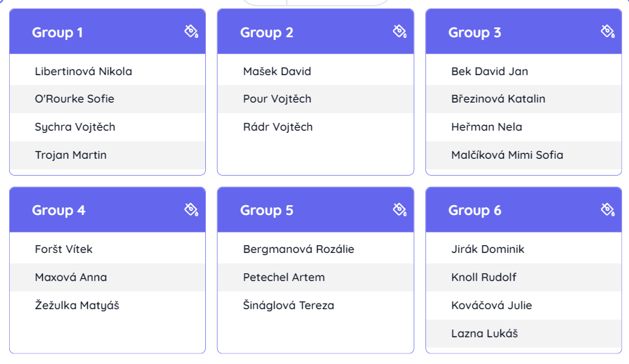
Task: Click Foršt Vítek in Group 4
Action: (64, 249)
